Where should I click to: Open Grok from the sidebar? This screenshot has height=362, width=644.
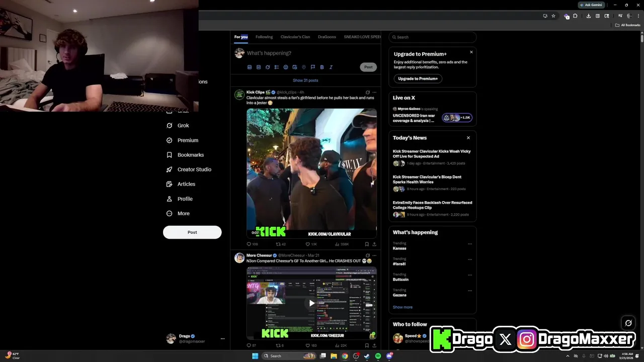(178, 126)
